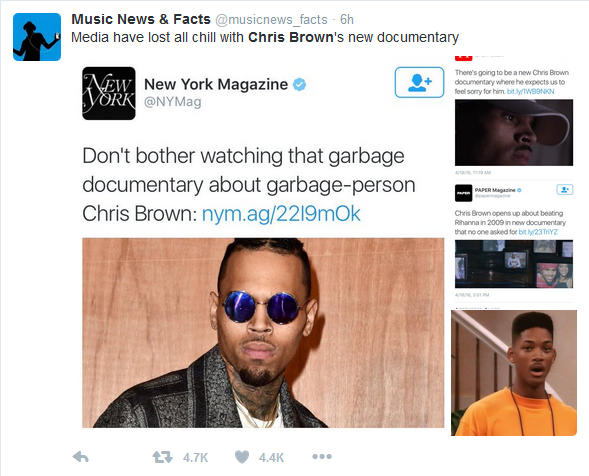The width and height of the screenshot is (589, 476).
Task: Like the tweet with the heart icon
Action: click(242, 457)
